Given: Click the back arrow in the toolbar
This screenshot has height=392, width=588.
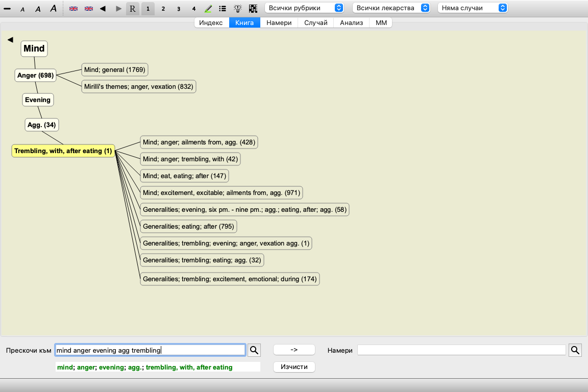Looking at the screenshot, I should (103, 9).
